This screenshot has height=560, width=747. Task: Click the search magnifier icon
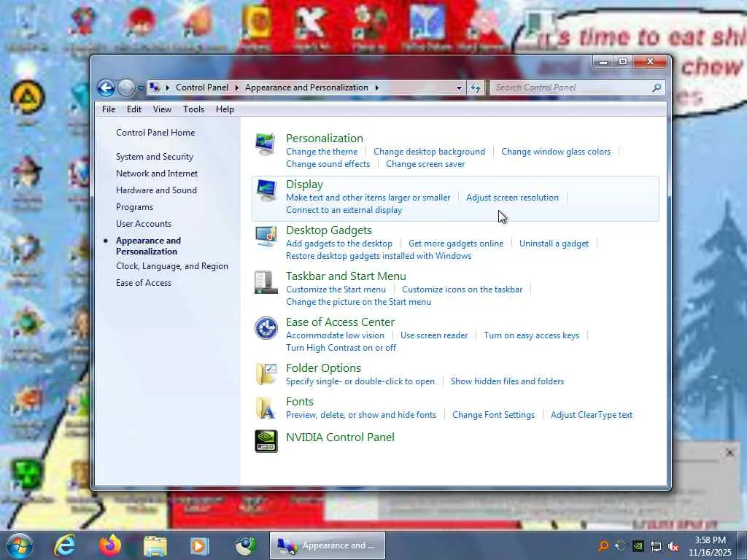click(x=657, y=87)
